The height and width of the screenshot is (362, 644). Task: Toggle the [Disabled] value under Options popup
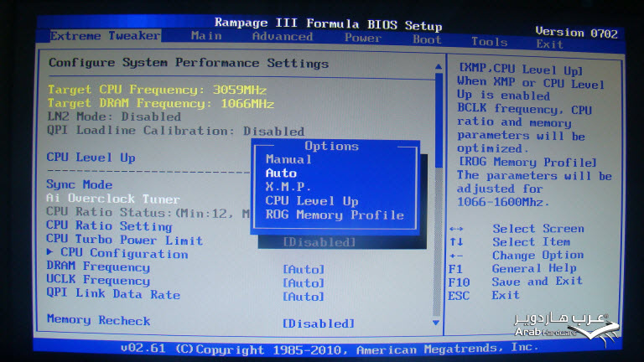[319, 242]
